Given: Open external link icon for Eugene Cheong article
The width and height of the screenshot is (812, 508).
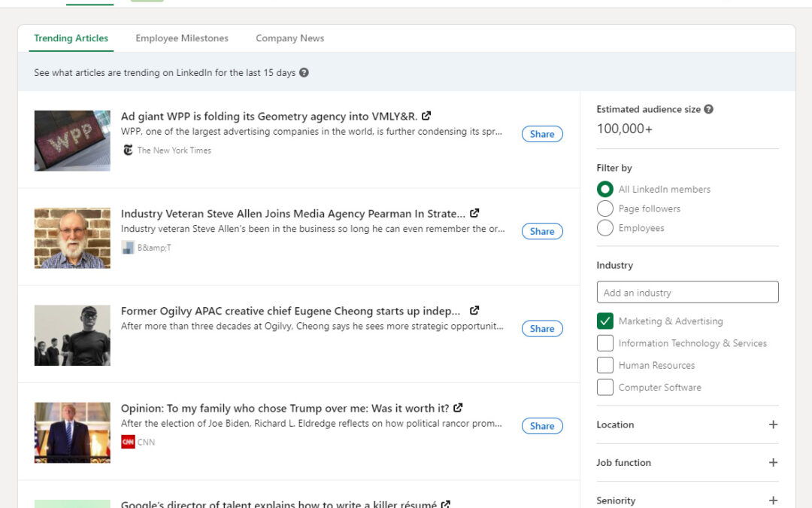Looking at the screenshot, I should (x=474, y=310).
